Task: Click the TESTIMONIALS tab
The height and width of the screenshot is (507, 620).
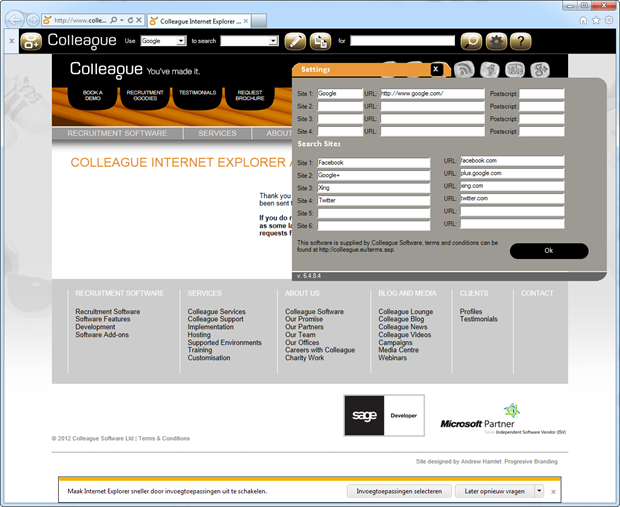Action: (197, 95)
